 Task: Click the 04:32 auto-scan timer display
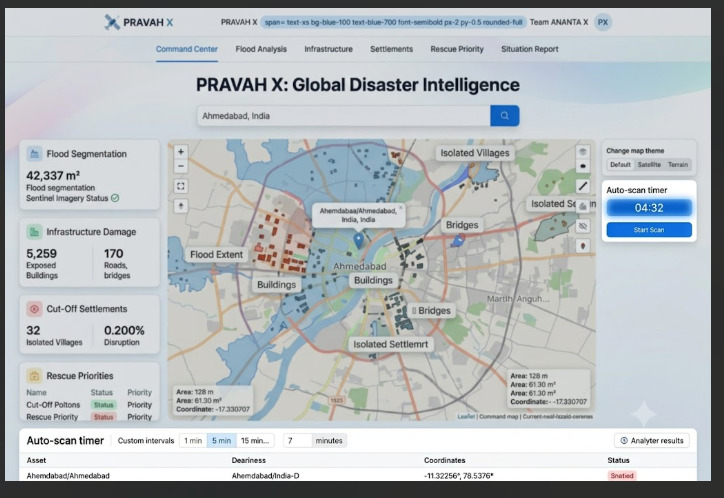[649, 208]
